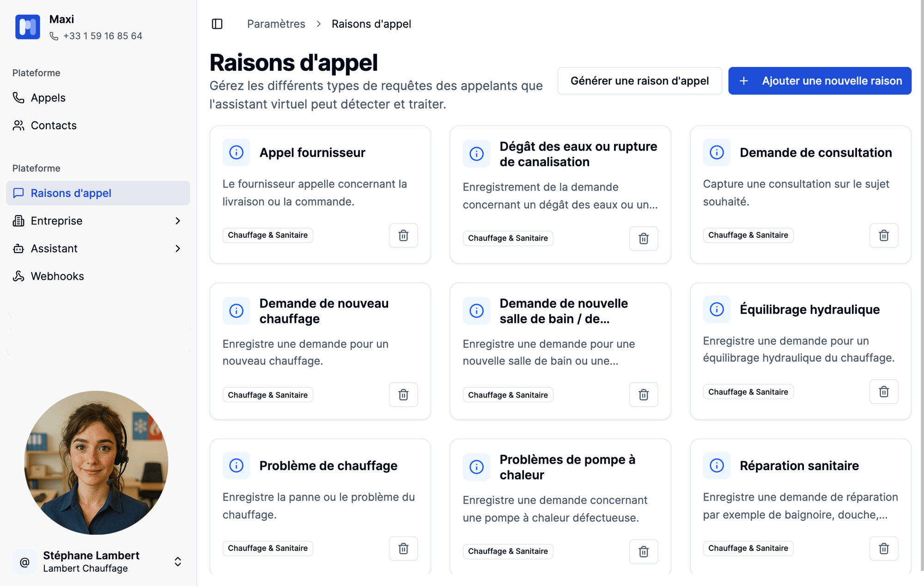The height and width of the screenshot is (587, 924).
Task: Click the assistant avatar photo
Action: [96, 463]
